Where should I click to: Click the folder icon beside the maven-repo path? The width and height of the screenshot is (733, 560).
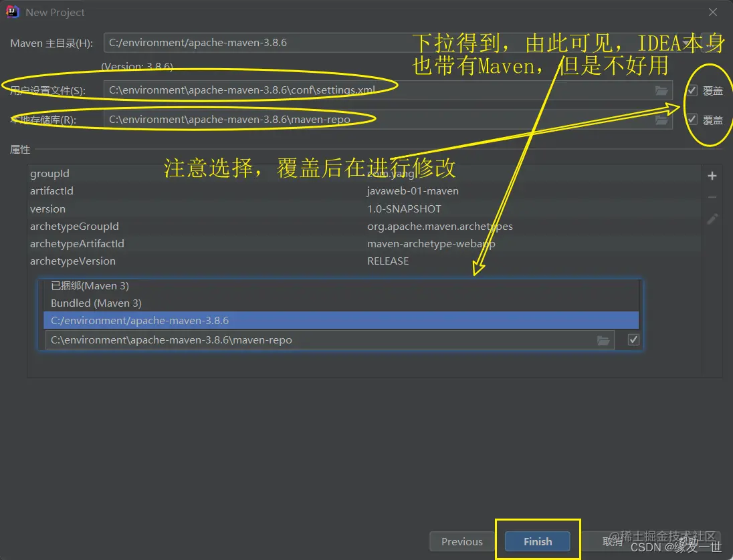(603, 339)
